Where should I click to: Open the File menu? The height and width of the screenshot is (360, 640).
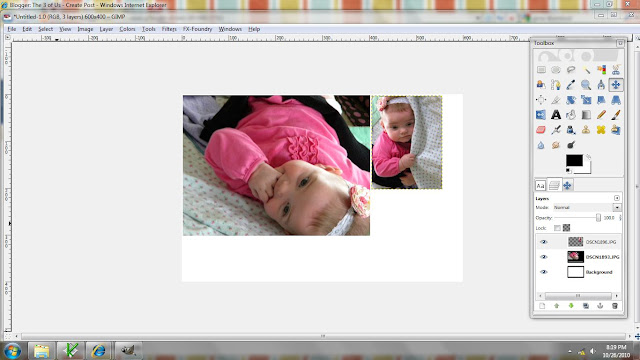tap(12, 29)
